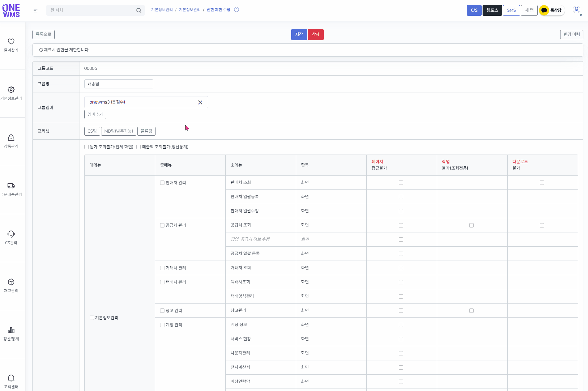Open the 즐겨찾기 heart icon in sidebar
The width and height of the screenshot is (588, 391).
pyautogui.click(x=11, y=41)
